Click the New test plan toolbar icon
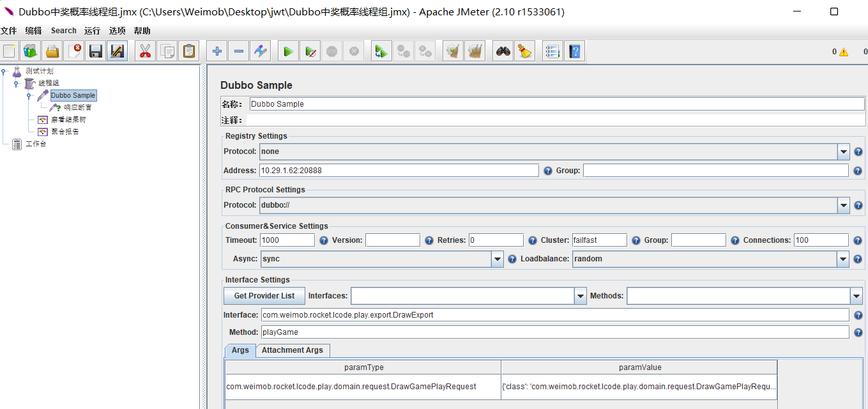 (x=9, y=51)
